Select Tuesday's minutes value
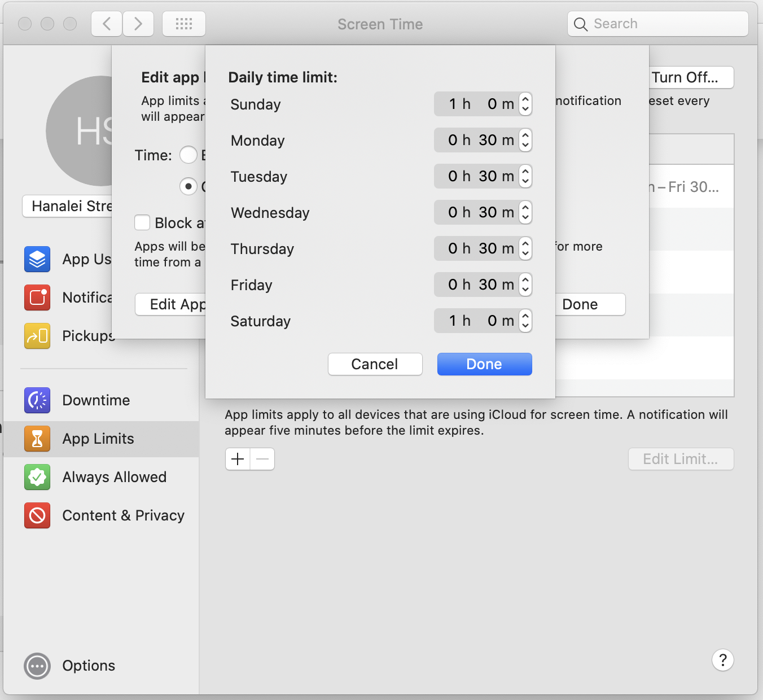 coord(488,176)
